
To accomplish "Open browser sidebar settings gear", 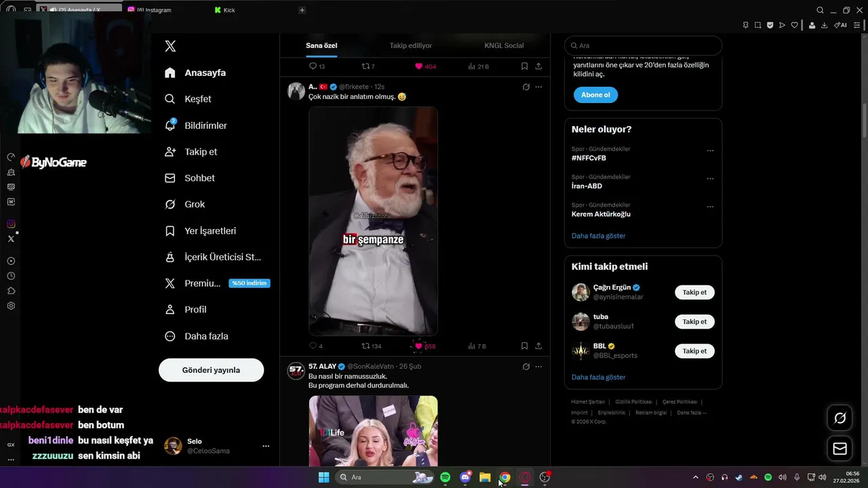I will coord(11,306).
